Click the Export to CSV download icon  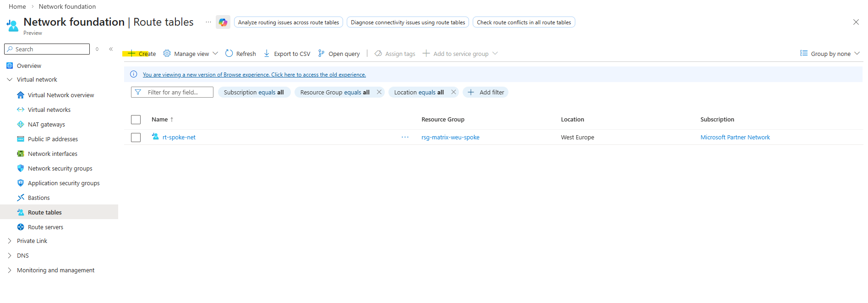click(267, 54)
